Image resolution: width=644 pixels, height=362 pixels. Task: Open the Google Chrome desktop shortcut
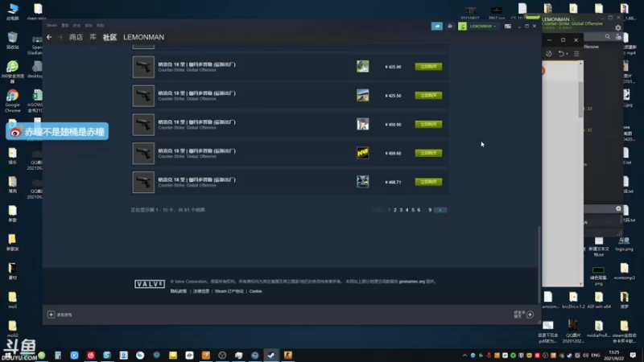click(x=12, y=101)
